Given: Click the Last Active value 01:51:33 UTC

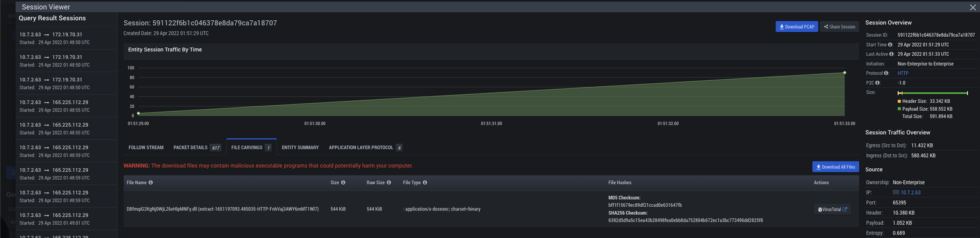Looking at the screenshot, I should point(923,54).
